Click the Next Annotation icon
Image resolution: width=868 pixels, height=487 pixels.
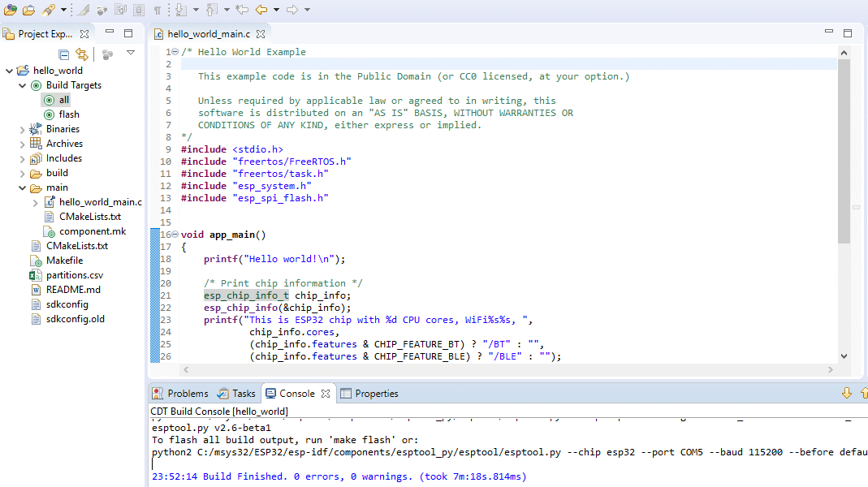[x=181, y=10]
